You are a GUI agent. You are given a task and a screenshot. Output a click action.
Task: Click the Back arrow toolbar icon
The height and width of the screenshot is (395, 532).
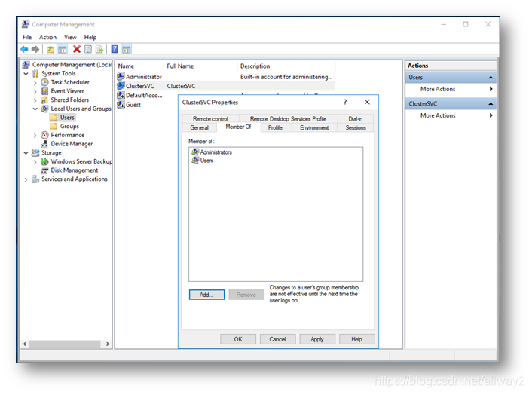click(x=24, y=50)
